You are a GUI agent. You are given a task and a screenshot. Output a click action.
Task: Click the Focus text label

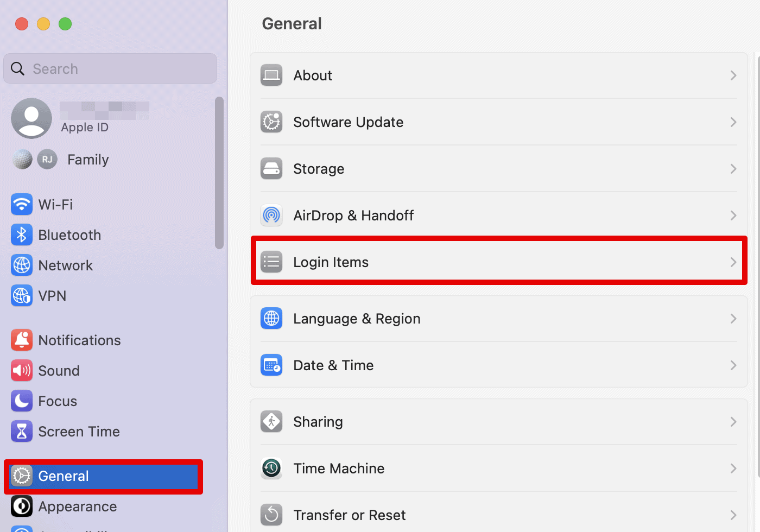[58, 401]
